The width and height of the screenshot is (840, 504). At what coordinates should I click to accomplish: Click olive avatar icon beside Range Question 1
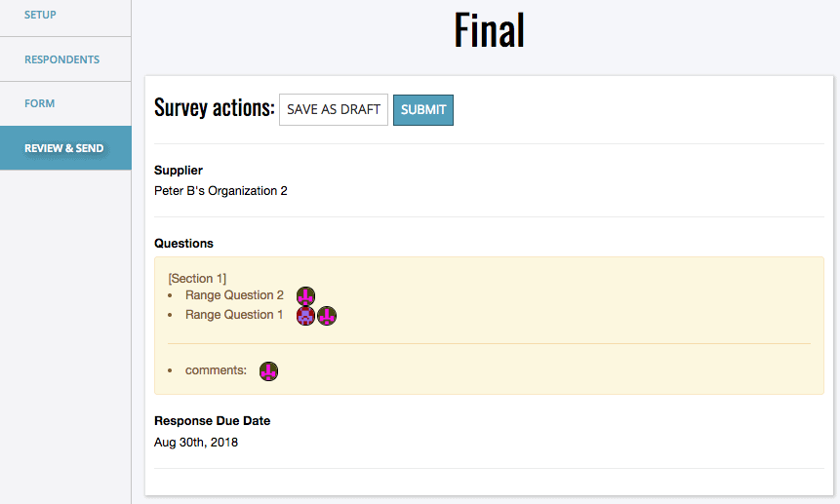coord(327,316)
